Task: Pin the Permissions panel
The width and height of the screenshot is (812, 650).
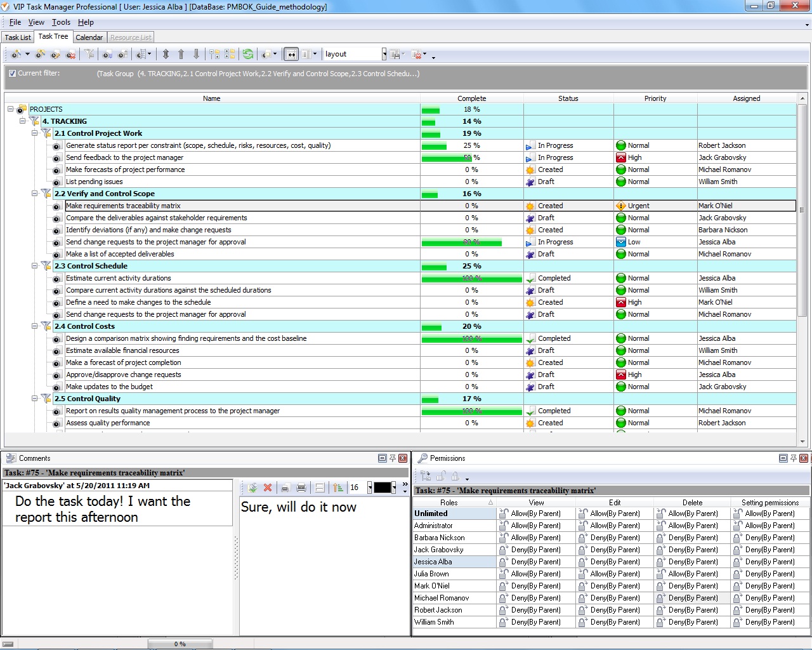Action: pyautogui.click(x=793, y=458)
